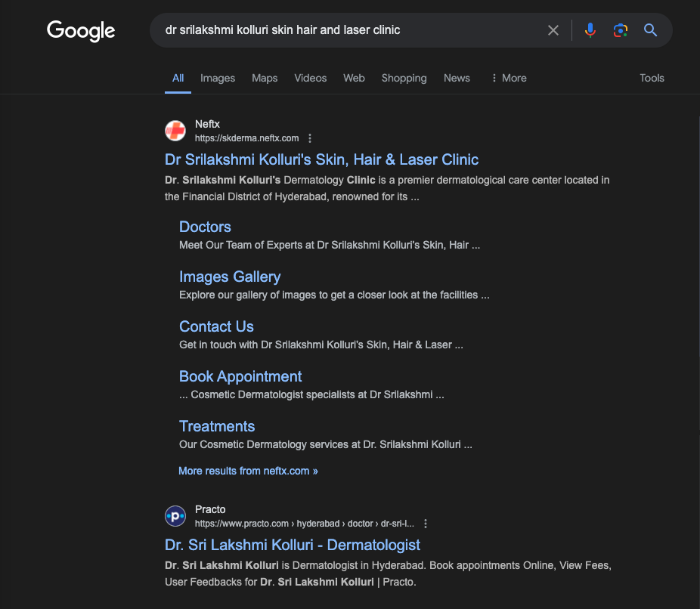Open the three-dot menu beside the Practo URL
Image resolution: width=700 pixels, height=609 pixels.
pos(426,524)
